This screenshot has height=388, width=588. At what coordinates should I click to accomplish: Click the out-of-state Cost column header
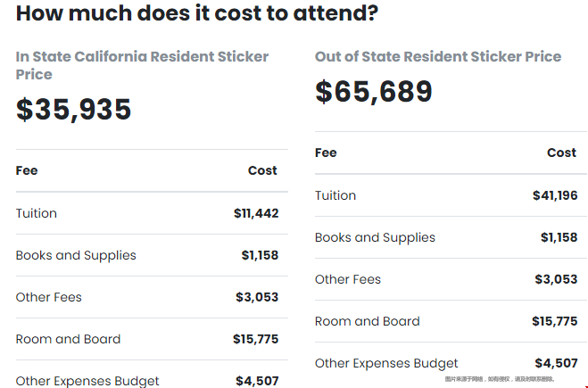point(561,153)
